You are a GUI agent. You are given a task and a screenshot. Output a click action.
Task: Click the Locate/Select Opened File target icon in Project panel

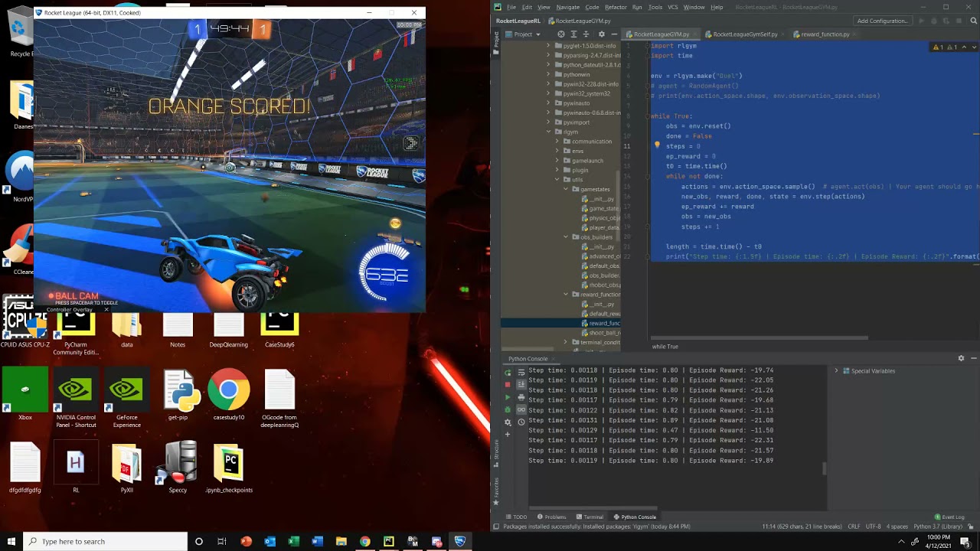(561, 34)
